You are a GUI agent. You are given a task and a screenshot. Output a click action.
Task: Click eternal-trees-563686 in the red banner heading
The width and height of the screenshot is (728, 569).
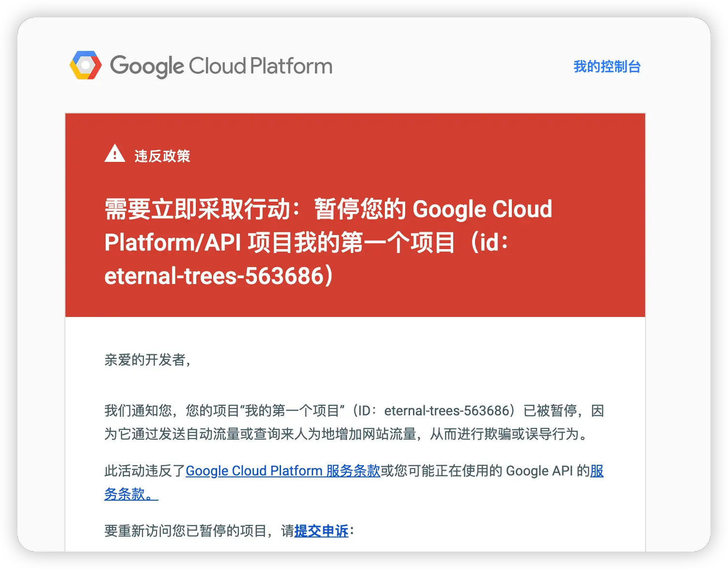coord(214,276)
